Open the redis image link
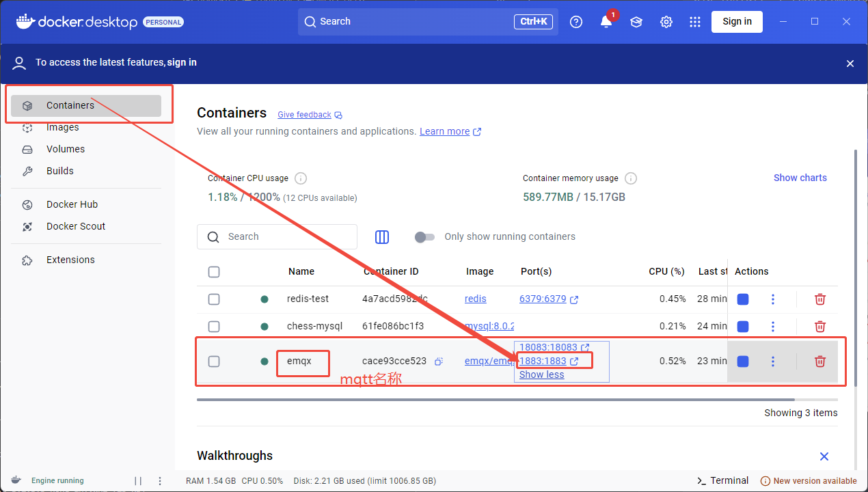 click(x=476, y=299)
